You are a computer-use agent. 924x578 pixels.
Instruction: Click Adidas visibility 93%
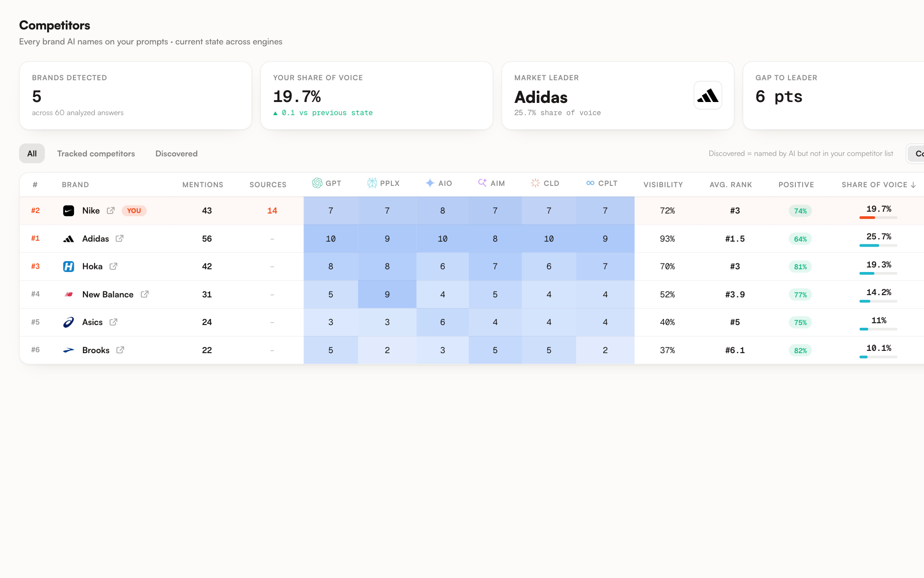click(667, 238)
